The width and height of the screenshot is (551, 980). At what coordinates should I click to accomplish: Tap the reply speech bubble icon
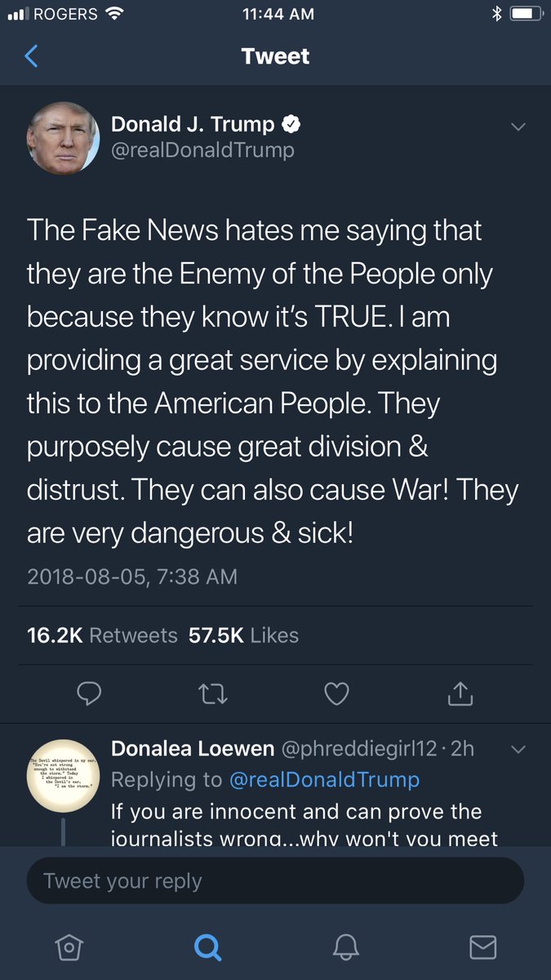point(89,694)
